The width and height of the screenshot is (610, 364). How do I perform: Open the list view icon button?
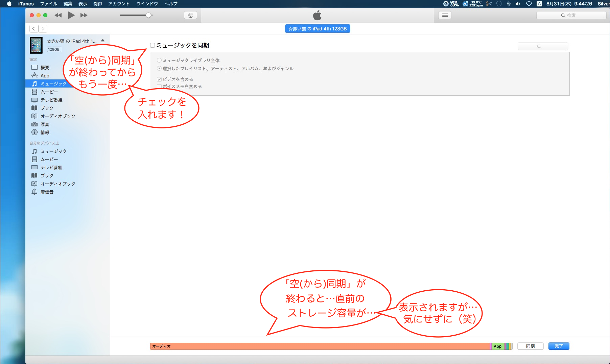pyautogui.click(x=445, y=15)
